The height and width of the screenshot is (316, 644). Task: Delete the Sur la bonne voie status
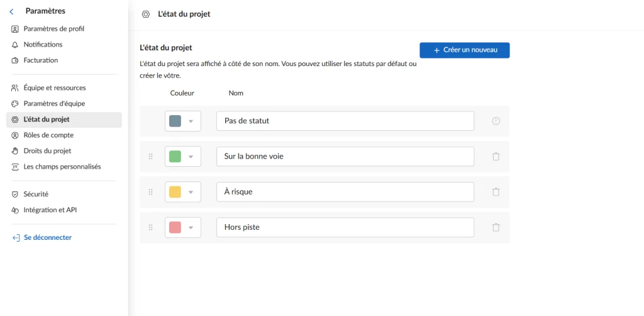[x=496, y=157]
